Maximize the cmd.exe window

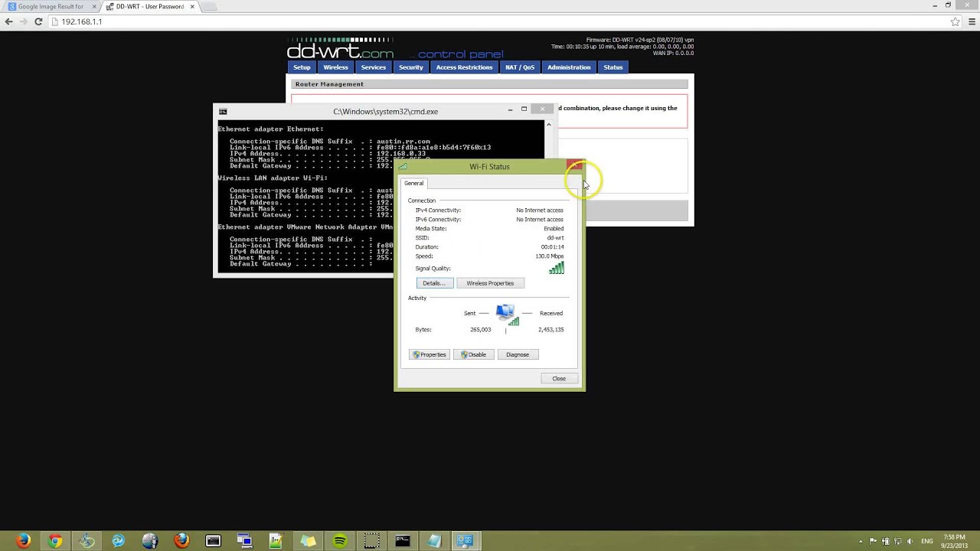524,109
